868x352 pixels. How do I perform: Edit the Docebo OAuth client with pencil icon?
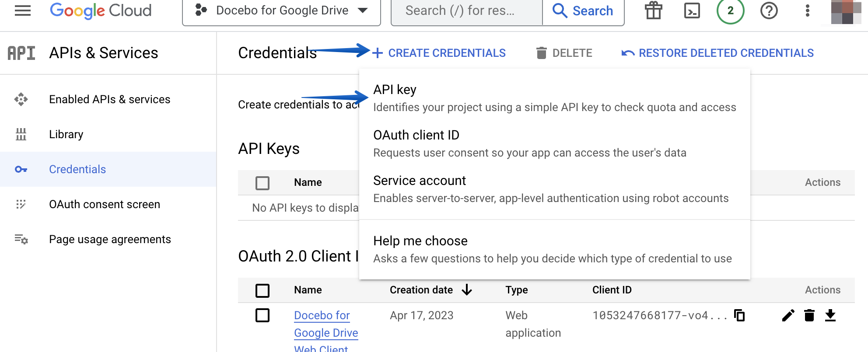pos(788,315)
